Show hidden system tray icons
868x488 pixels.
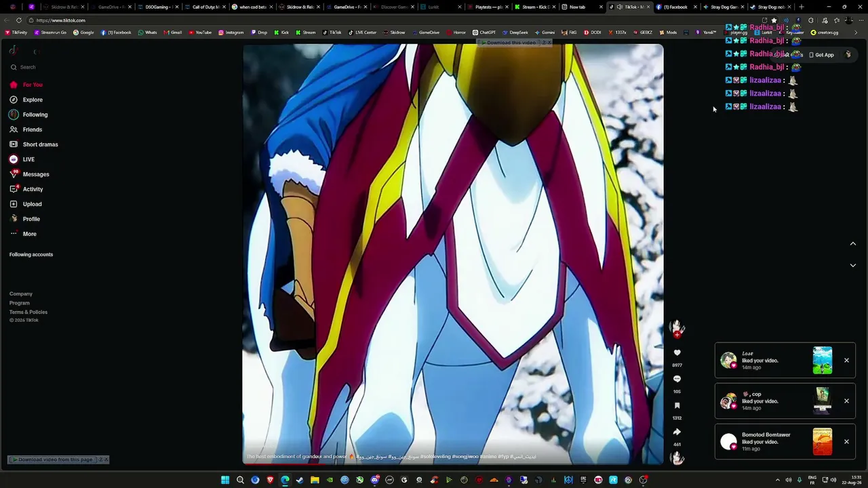(x=777, y=480)
